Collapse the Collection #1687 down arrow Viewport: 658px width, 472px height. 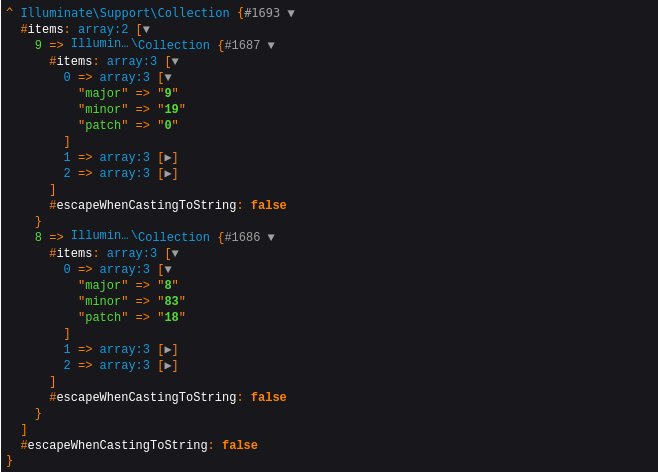271,46
